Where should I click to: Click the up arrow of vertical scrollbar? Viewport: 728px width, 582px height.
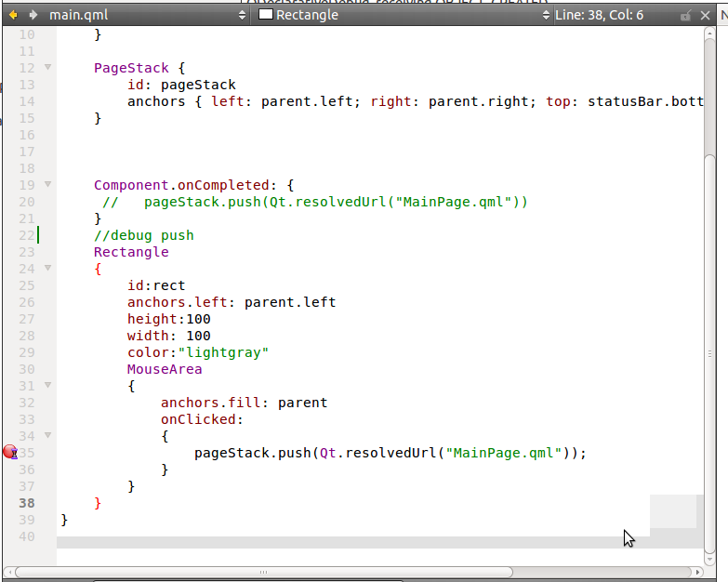(710, 35)
